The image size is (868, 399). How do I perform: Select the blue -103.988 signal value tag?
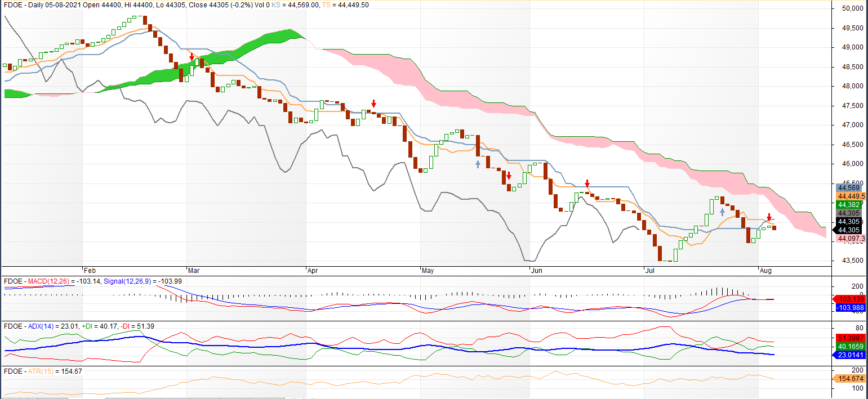coord(851,308)
